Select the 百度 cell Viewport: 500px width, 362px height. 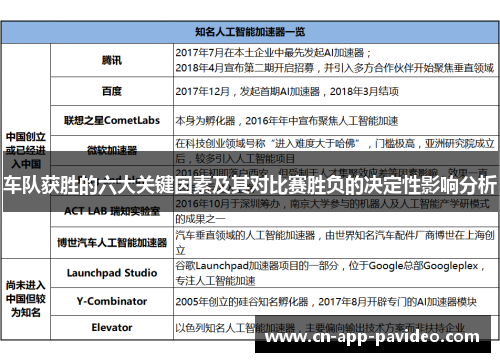[x=112, y=91]
